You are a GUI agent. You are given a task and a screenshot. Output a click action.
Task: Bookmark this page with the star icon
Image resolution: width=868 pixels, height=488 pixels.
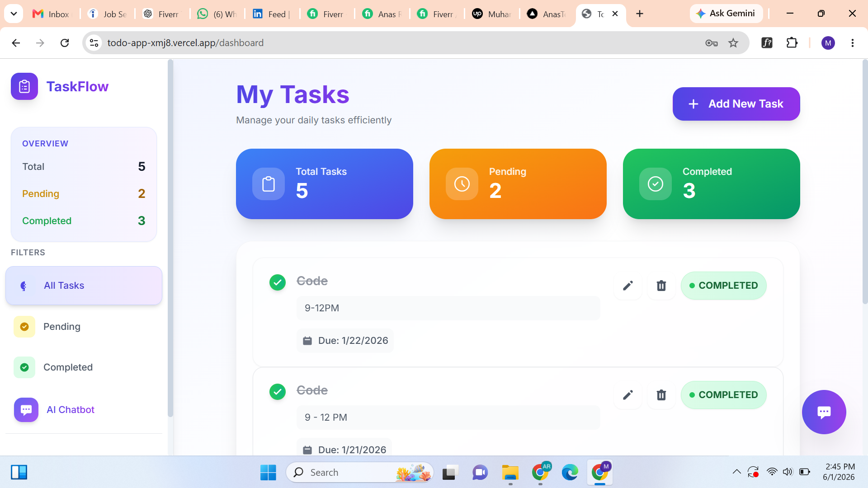(733, 43)
